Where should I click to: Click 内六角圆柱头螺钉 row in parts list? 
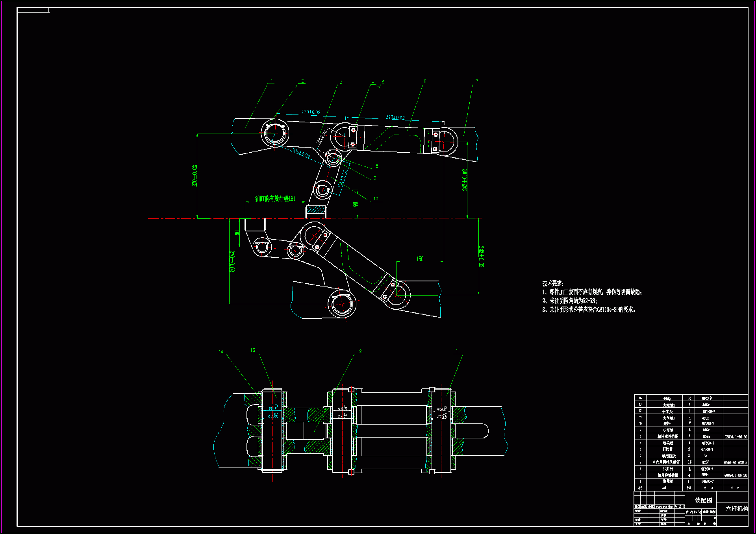click(x=666, y=462)
